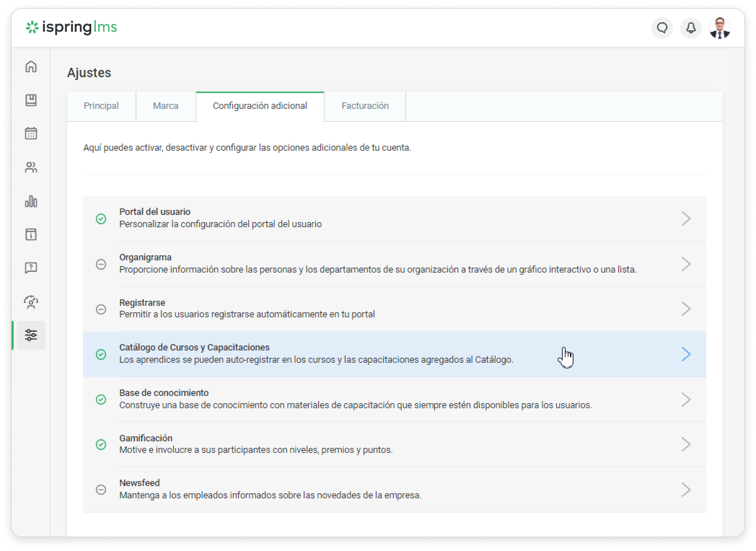
Task: Click the chevron on Base de conocimiento row
Action: 686,400
